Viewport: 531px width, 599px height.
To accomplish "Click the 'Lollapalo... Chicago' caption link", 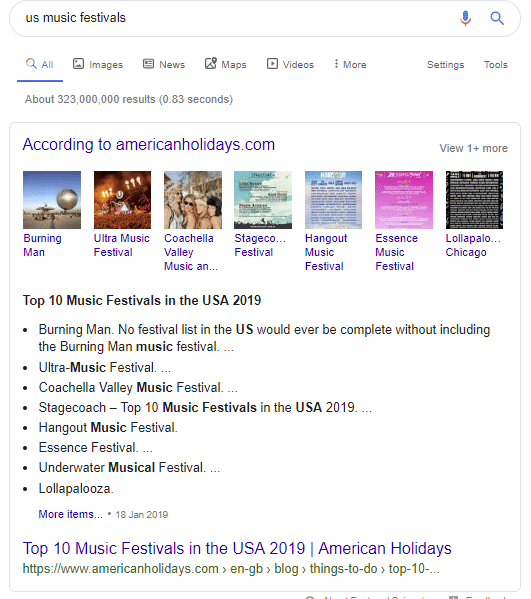I will tap(473, 245).
